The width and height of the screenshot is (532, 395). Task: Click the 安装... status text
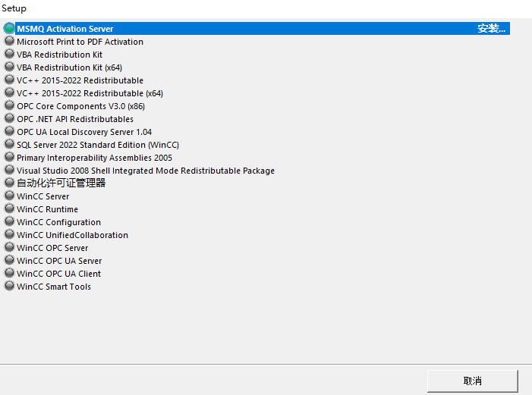(x=491, y=29)
